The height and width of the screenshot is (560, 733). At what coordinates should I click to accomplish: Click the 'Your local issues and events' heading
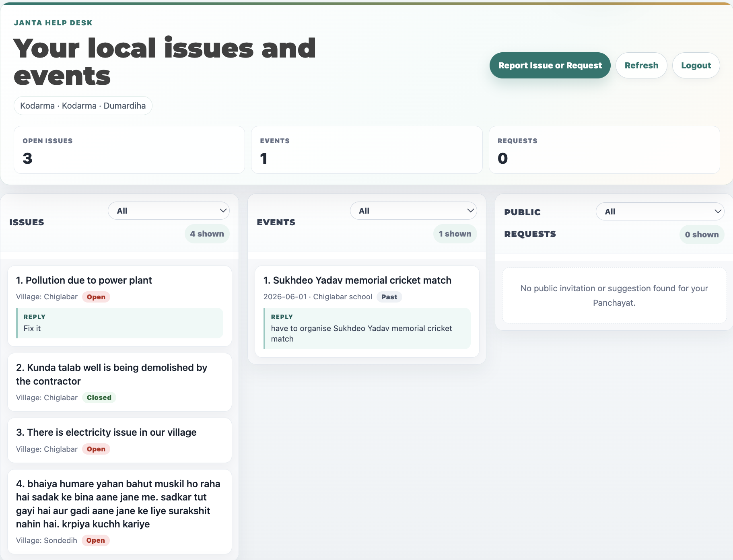pyautogui.click(x=164, y=62)
